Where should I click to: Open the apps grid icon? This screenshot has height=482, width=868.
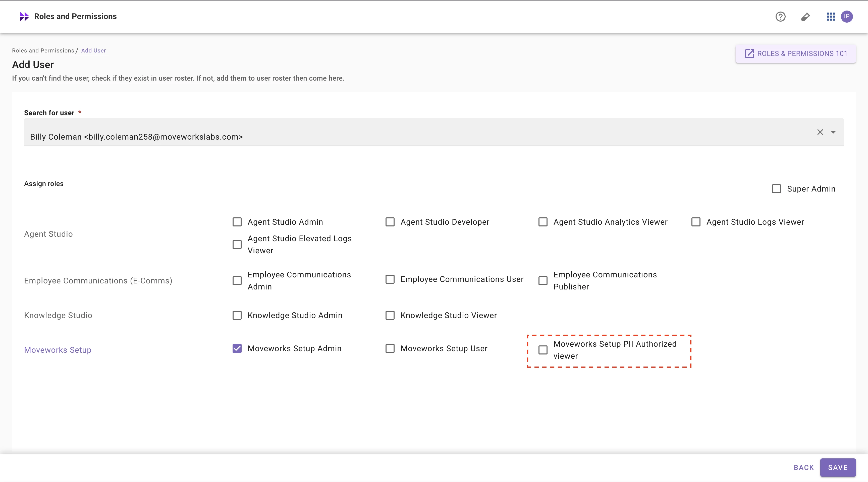point(831,17)
